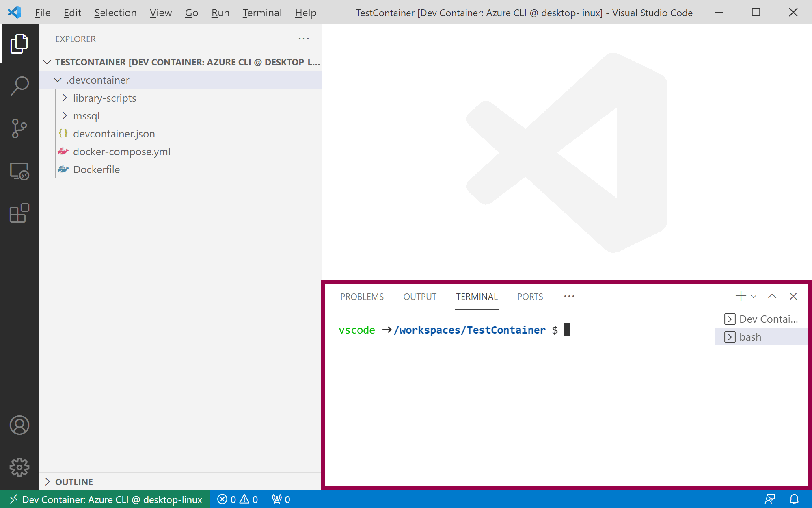Collapse the .devcontainer folder
Viewport: 812px width, 508px height.
click(x=98, y=80)
